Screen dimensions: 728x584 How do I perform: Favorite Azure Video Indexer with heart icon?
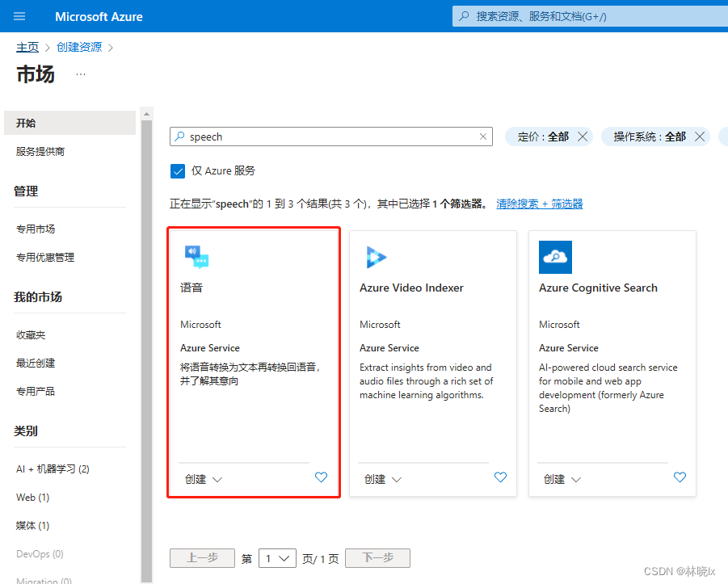(x=500, y=477)
